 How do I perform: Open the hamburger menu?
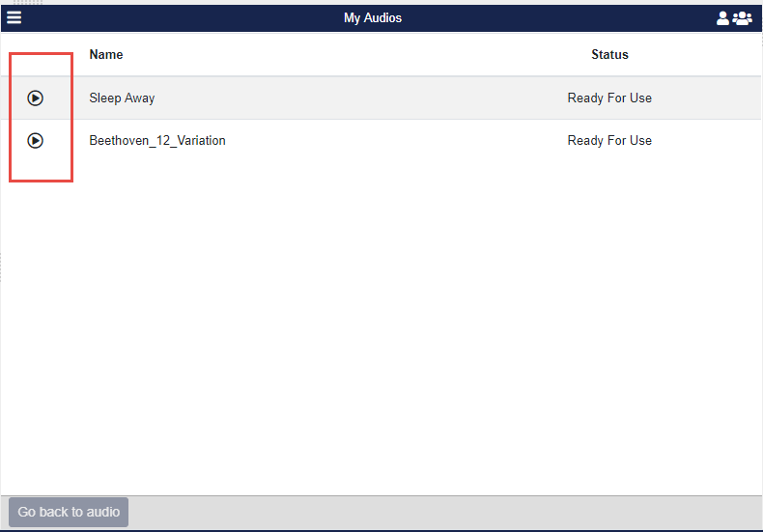pos(14,17)
